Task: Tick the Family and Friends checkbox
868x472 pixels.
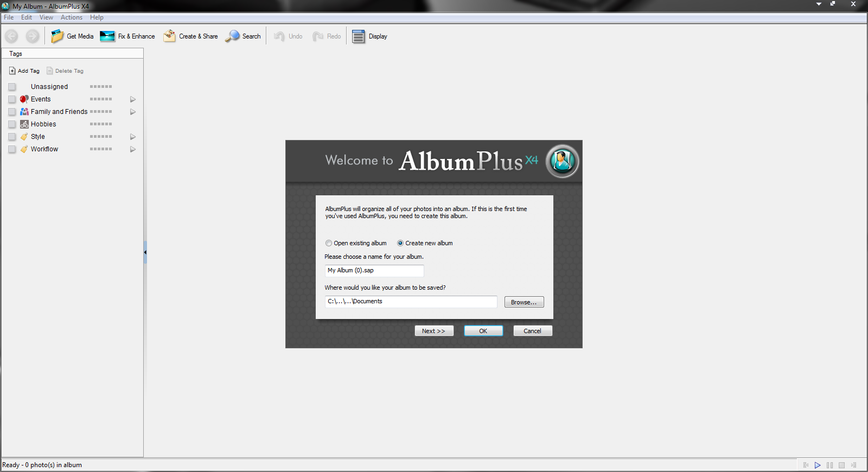Action: tap(12, 112)
